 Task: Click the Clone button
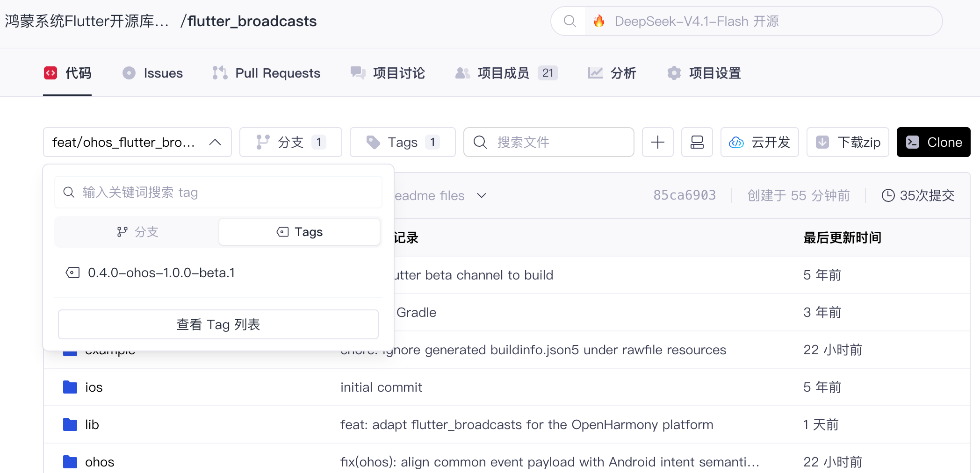(933, 142)
